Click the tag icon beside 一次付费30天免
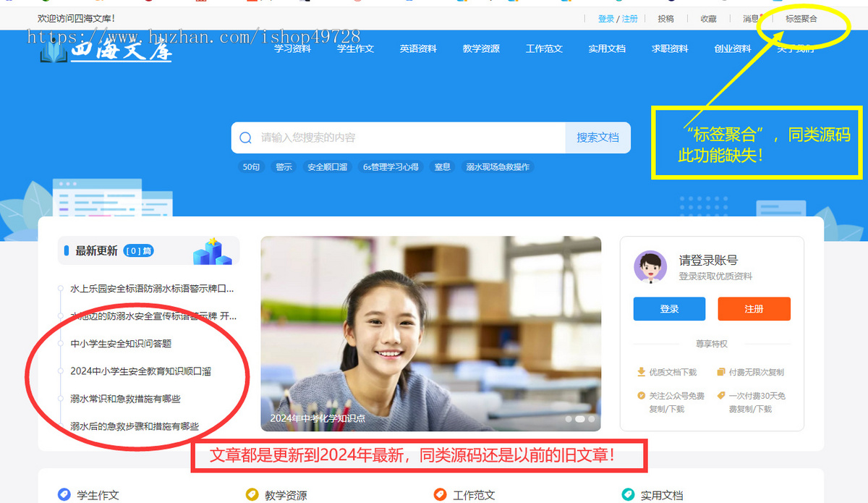Screen dimensions: 868x503 pos(720,395)
